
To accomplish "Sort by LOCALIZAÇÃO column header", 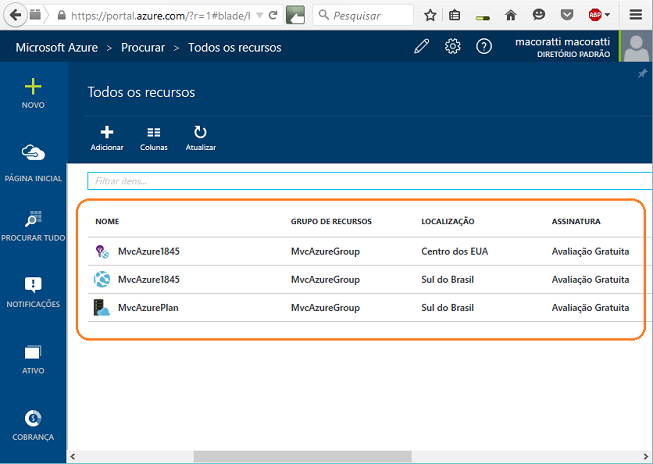I will [x=448, y=222].
